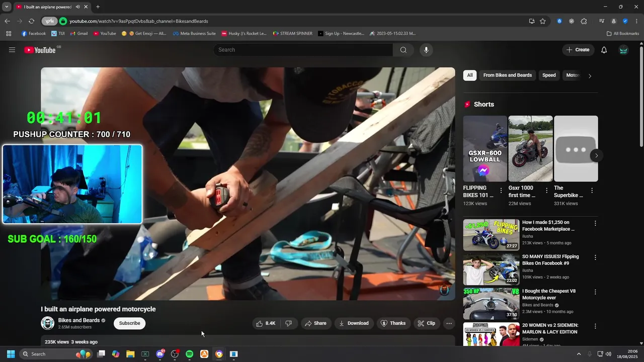644x362 pixels.
Task: Open bookmark apps grid icon
Action: (x=9, y=34)
